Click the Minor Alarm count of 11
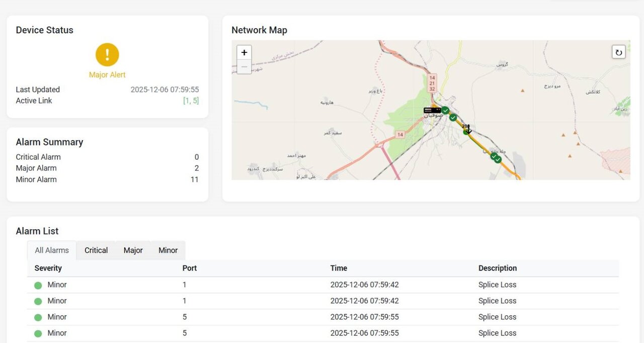 tap(194, 179)
